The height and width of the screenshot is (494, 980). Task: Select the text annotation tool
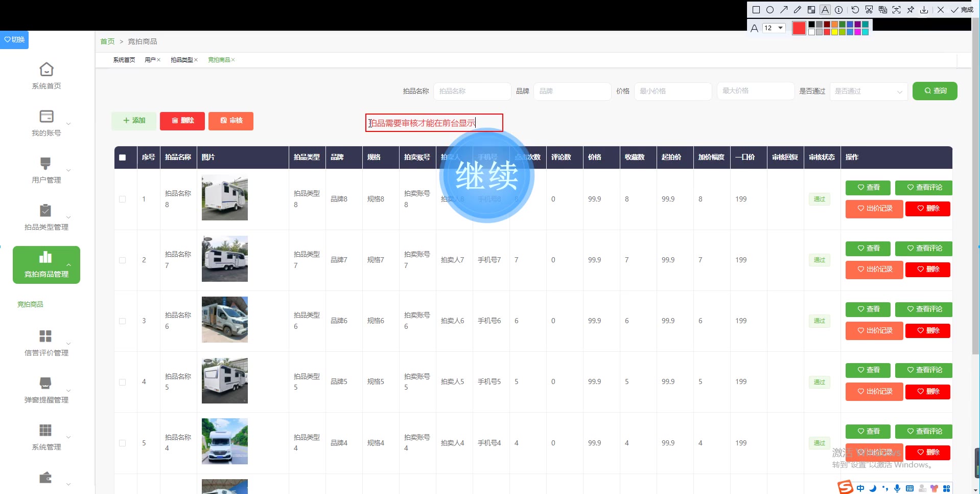point(825,10)
